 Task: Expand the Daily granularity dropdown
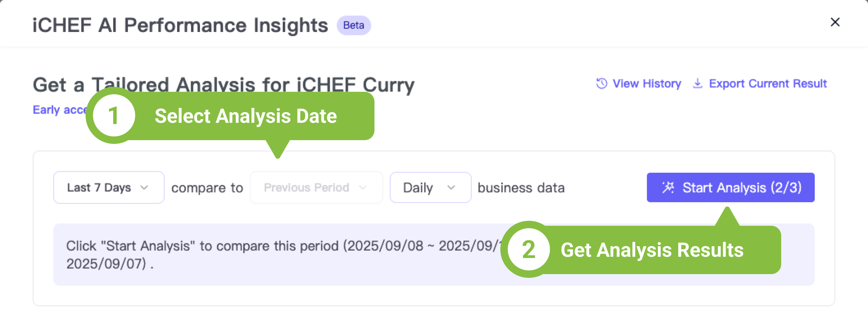click(x=418, y=188)
